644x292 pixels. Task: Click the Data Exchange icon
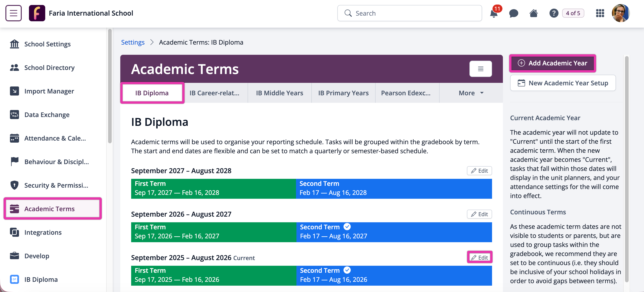[x=14, y=115]
